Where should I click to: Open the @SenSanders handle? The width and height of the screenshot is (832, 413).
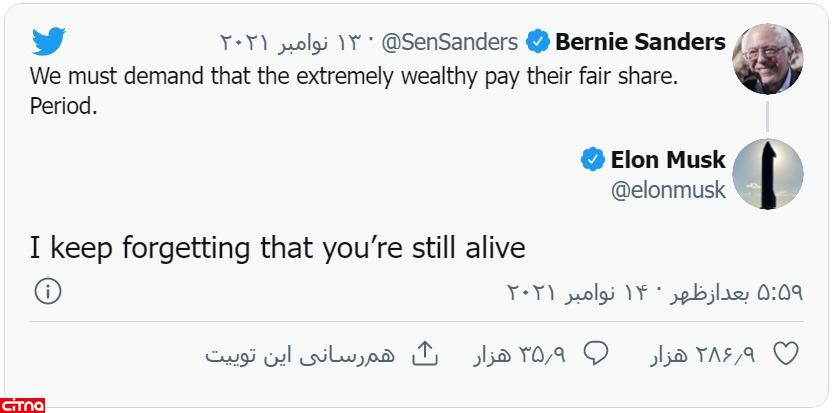pos(451,42)
